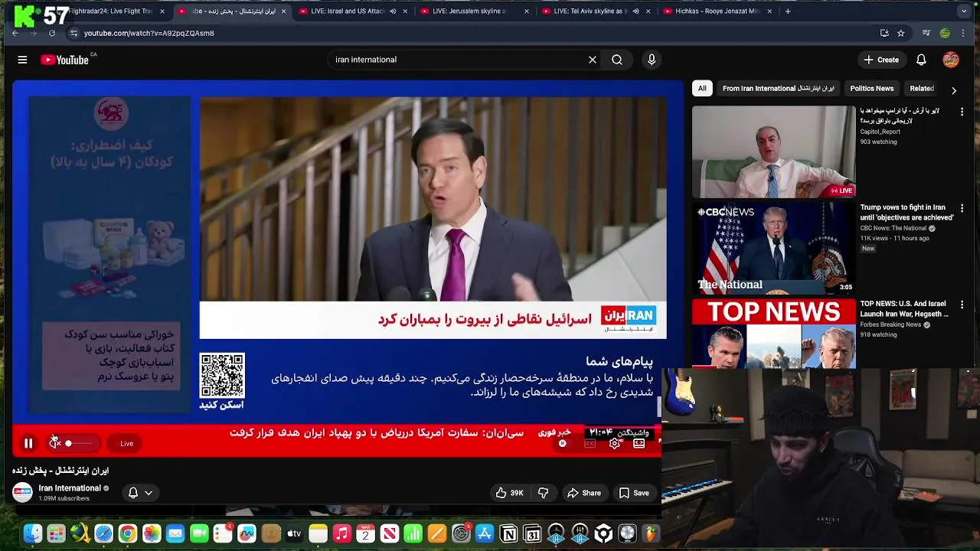Open FL Studio from the Dock
980x551 pixels.
651,533
